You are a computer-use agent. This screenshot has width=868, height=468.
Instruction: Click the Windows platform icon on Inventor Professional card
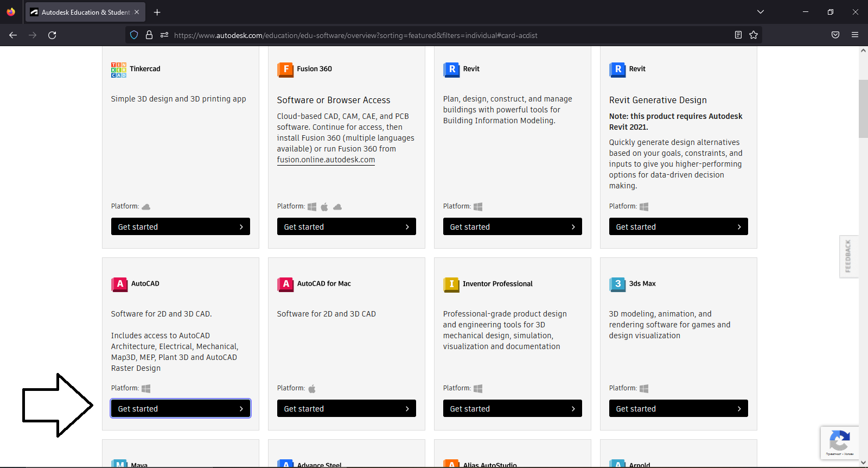478,389
